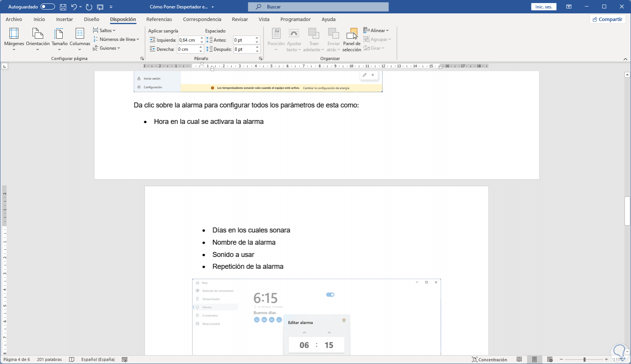
Task: Increase the Después spacing with up arrow
Action: pyautogui.click(x=257, y=47)
